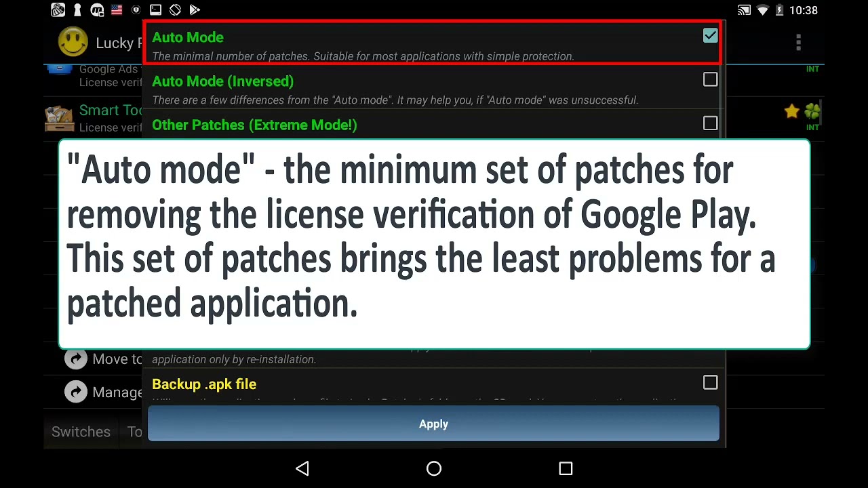
Task: Tap the 'Manage' menu entry
Action: tap(117, 392)
